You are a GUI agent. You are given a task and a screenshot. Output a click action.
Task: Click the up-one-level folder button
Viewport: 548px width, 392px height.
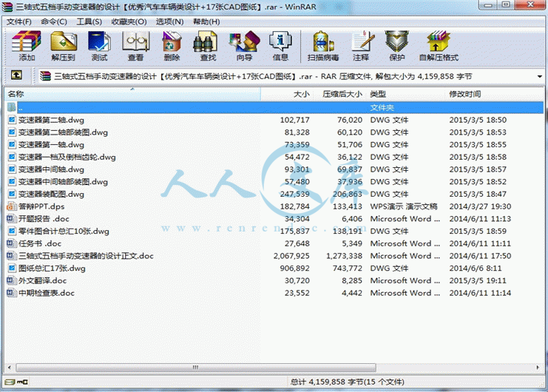pyautogui.click(x=16, y=75)
